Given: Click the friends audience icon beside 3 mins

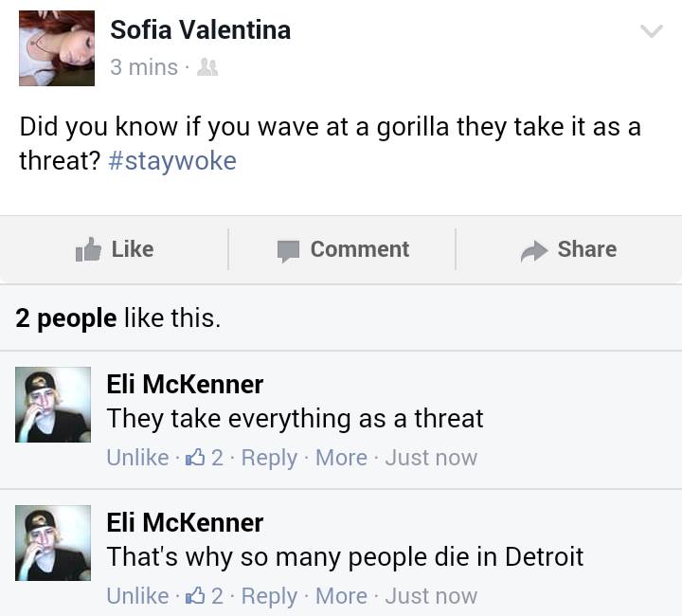Looking at the screenshot, I should coord(209,67).
